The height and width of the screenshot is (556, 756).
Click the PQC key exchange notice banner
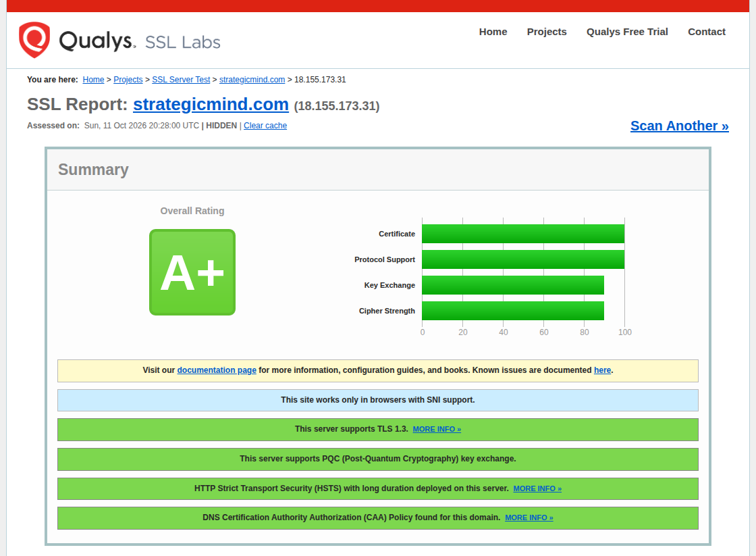(378, 459)
